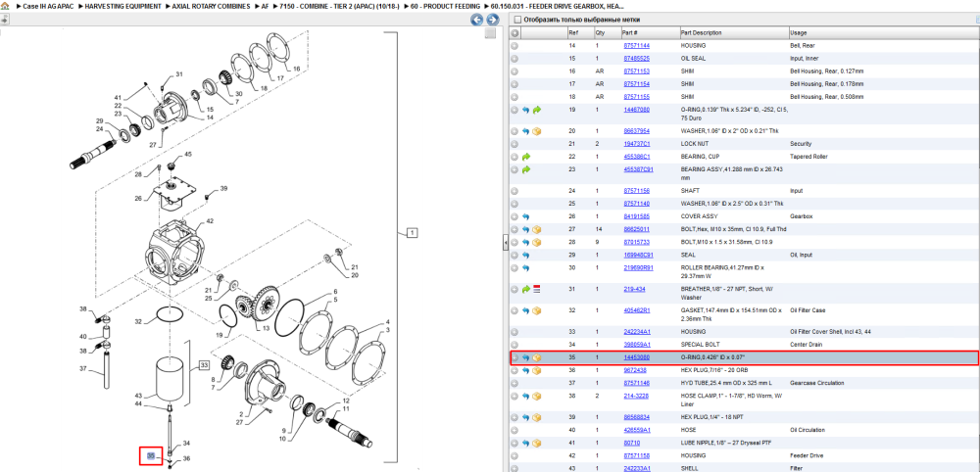Collapse the parts list using the splitter arrow
The width and height of the screenshot is (980, 472).
pos(506,245)
